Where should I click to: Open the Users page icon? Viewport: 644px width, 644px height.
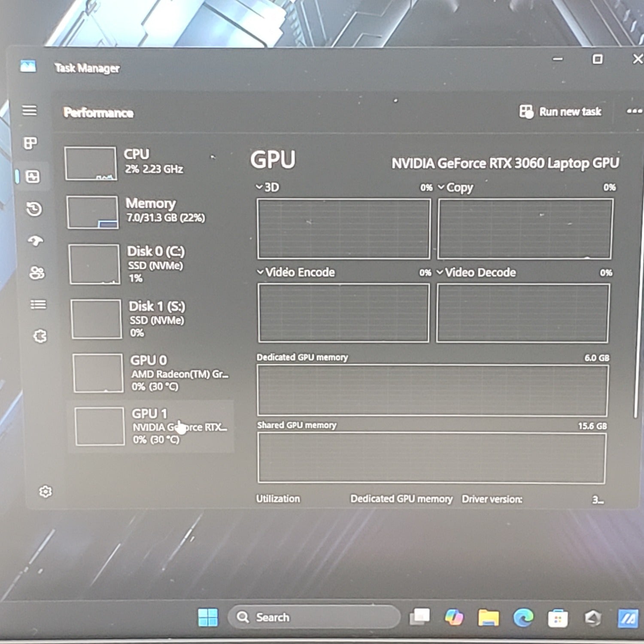pyautogui.click(x=37, y=273)
